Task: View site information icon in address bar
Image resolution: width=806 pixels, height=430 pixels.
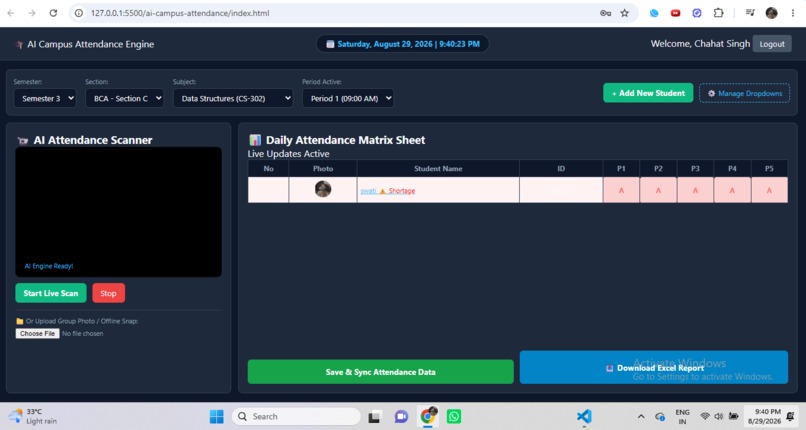Action: tap(79, 13)
